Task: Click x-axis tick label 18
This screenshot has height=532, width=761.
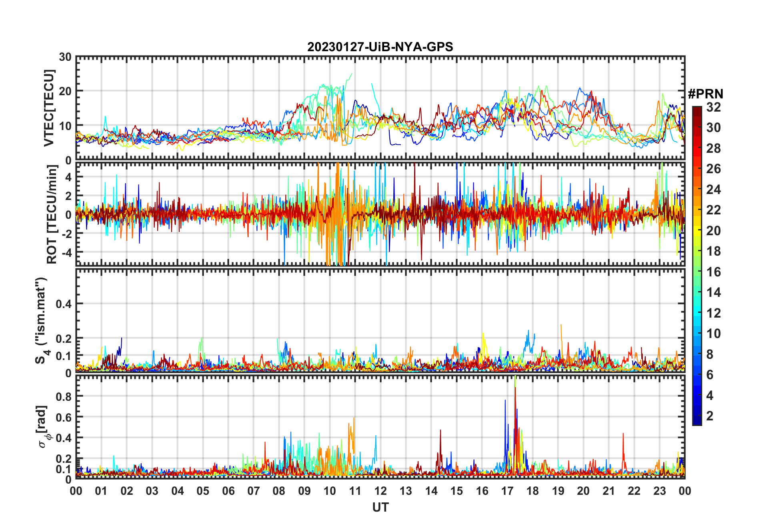Action: click(533, 491)
